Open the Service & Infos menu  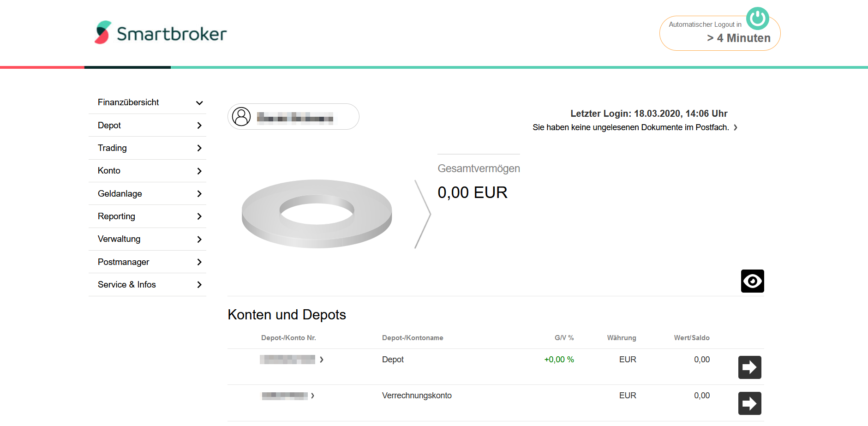[147, 285]
